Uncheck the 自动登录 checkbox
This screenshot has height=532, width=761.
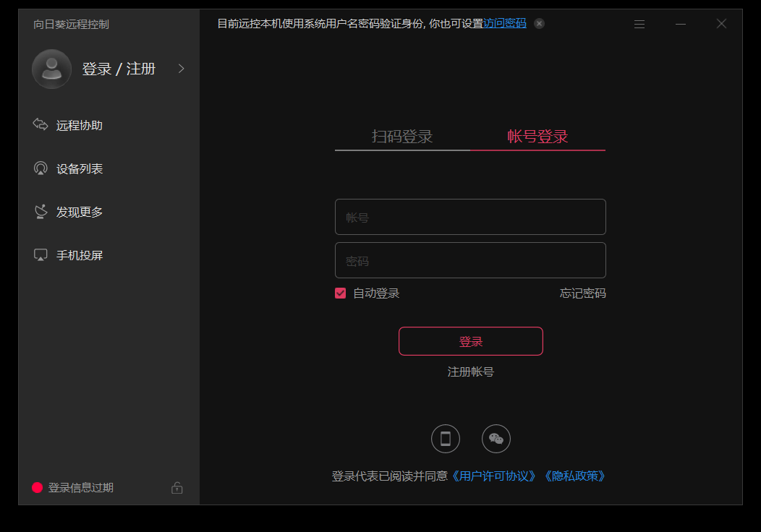340,293
